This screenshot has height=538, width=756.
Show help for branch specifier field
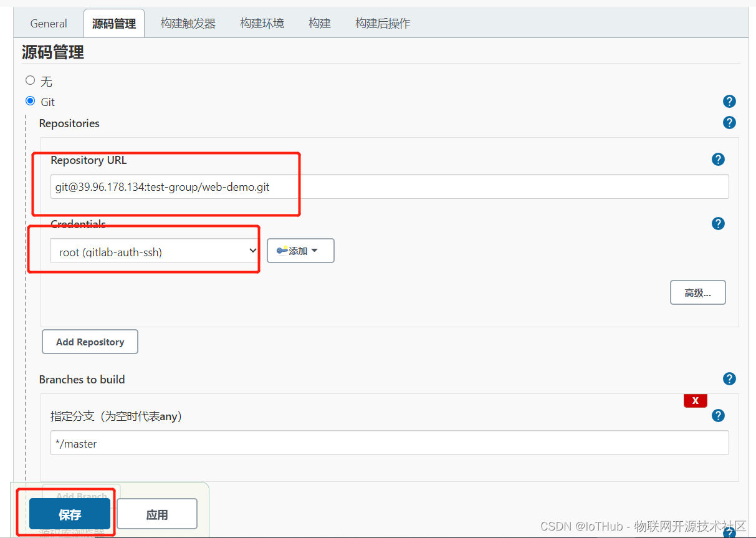[x=718, y=416]
